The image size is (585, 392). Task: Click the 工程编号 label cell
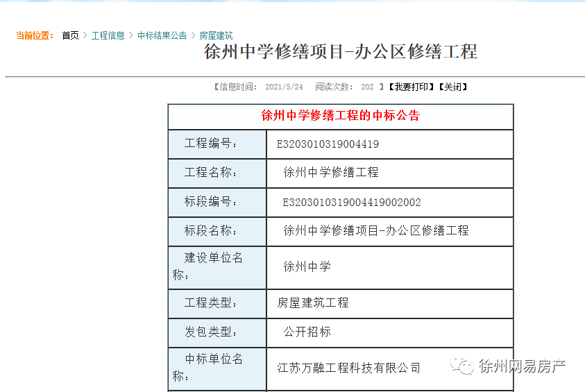217,144
